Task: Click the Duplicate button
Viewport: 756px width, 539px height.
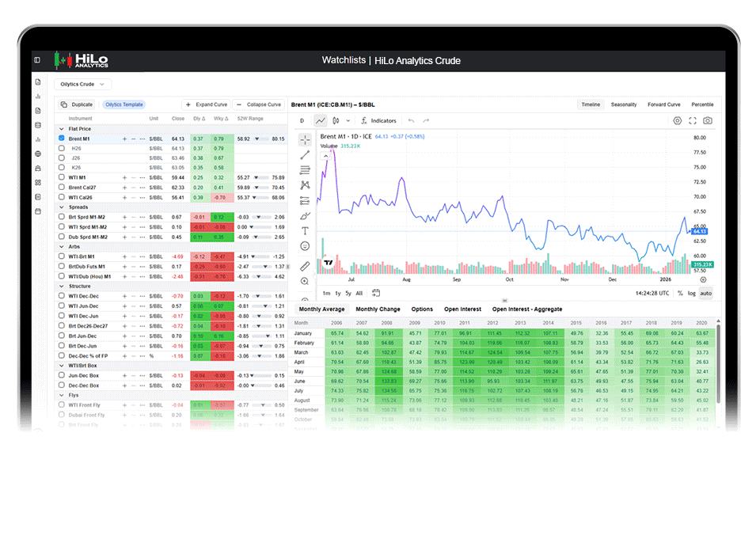Action: coord(77,104)
